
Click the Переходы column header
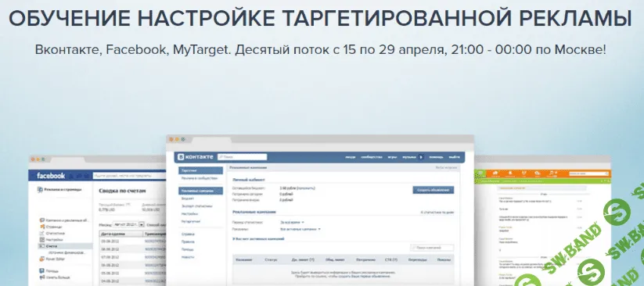[418, 259]
